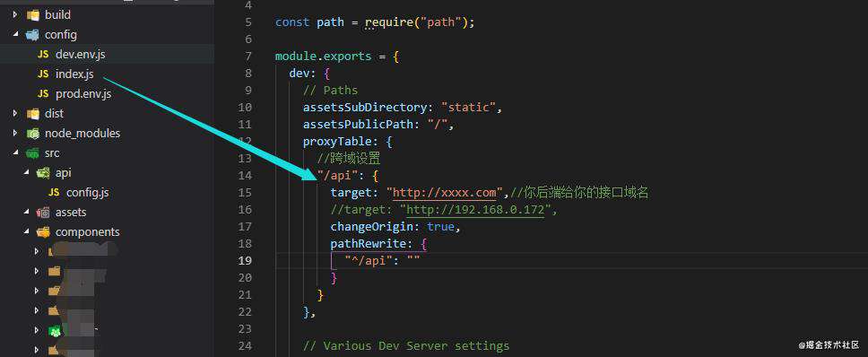Expand the node_modules folder arrow
The image size is (868, 357).
[15, 134]
